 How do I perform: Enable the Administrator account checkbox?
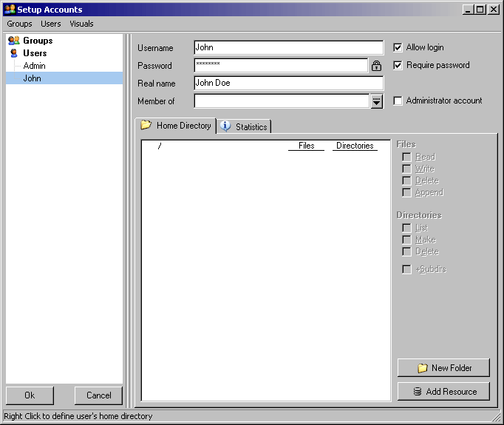click(x=398, y=101)
